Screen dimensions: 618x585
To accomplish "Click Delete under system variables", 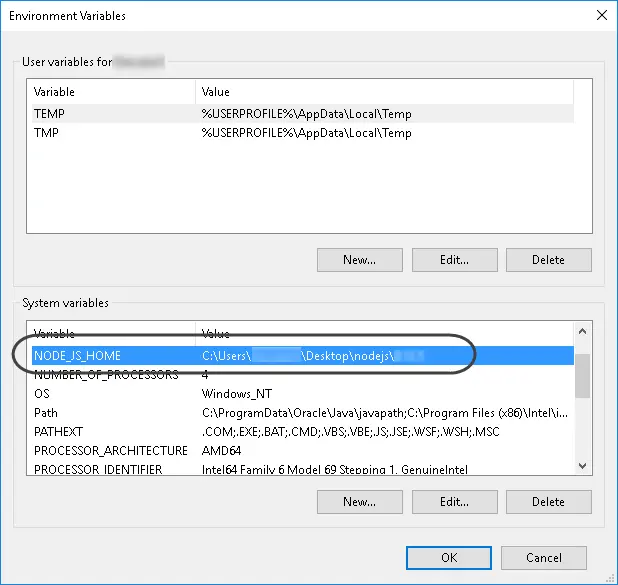I will tap(548, 502).
